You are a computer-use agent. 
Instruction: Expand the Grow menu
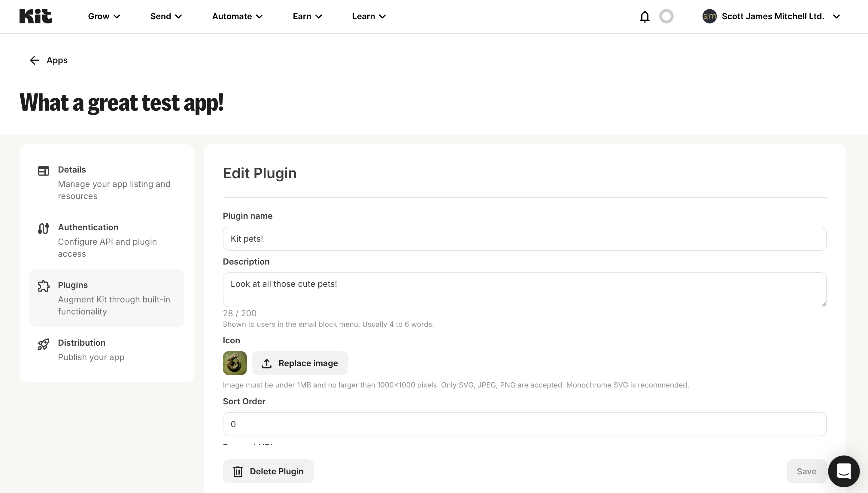pos(104,16)
